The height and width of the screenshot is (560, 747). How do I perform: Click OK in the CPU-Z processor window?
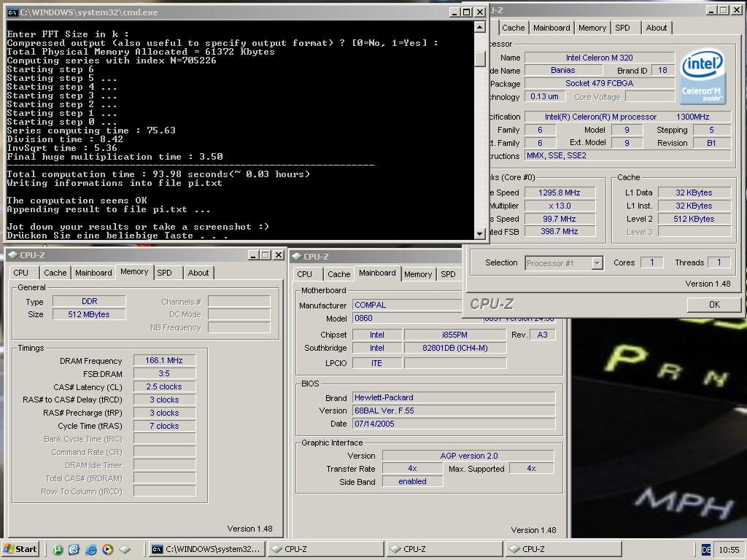tap(714, 304)
